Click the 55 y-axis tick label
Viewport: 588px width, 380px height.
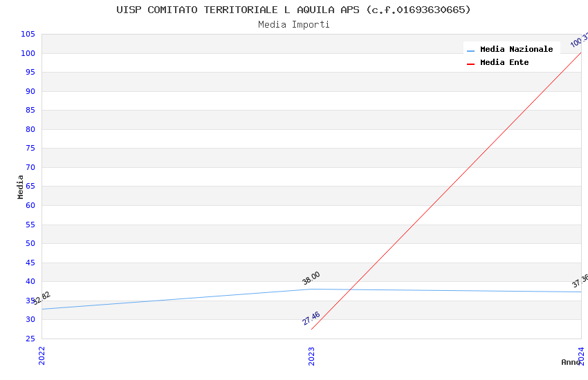[x=30, y=225]
